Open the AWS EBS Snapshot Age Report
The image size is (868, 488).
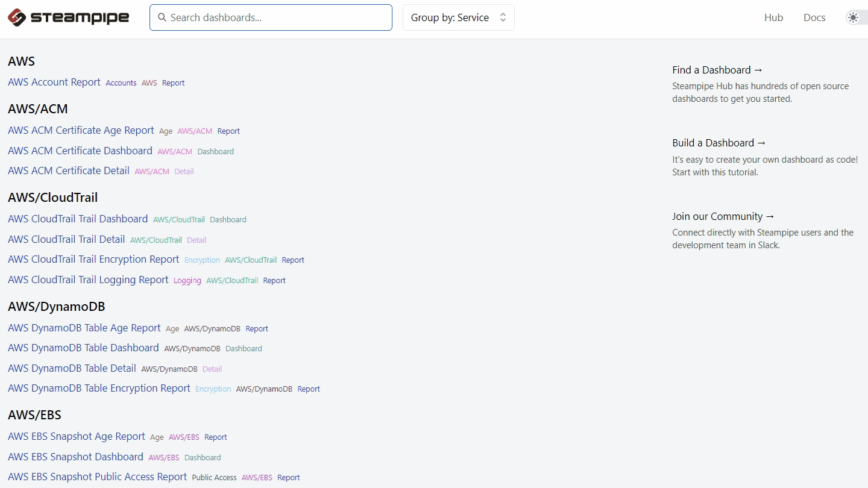tap(76, 437)
